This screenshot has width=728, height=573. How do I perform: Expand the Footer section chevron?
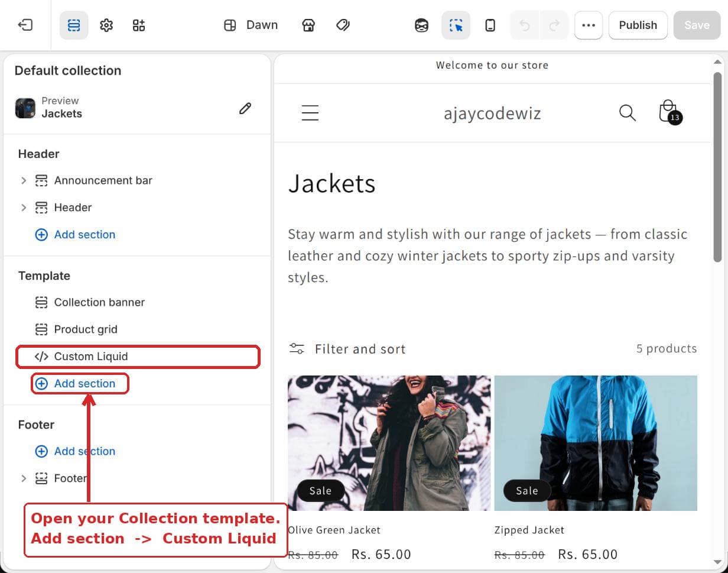pos(24,478)
